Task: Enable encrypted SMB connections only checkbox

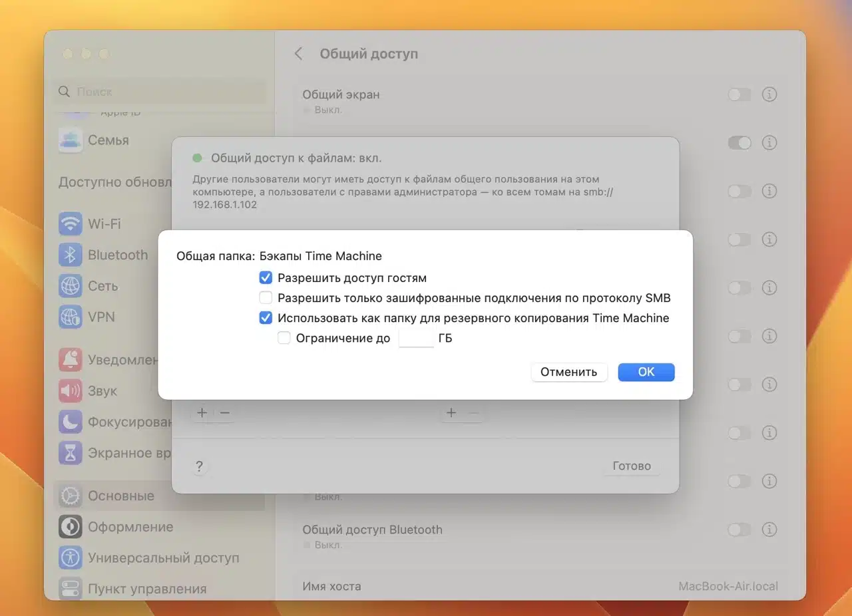Action: (x=266, y=298)
